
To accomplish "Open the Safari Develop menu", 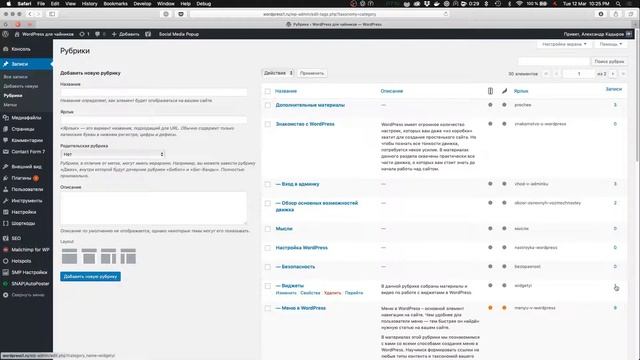I will tap(142, 4).
